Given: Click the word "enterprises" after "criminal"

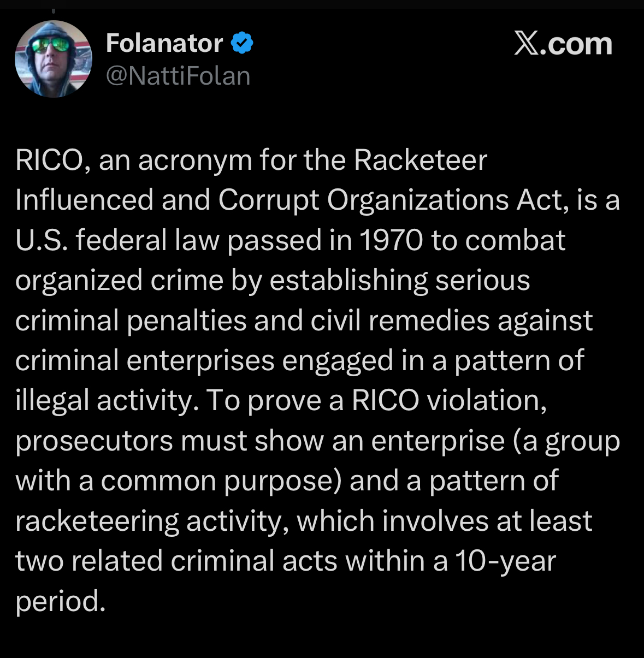Looking at the screenshot, I should (200, 361).
